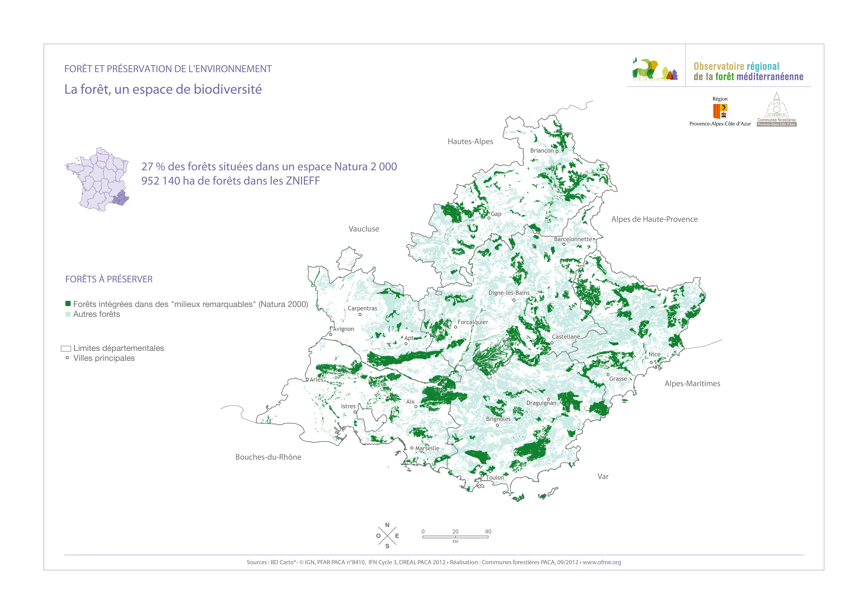Click the 'FORÊTS À PRÉSERVER' legend heading
The image size is (868, 614).
click(x=109, y=279)
